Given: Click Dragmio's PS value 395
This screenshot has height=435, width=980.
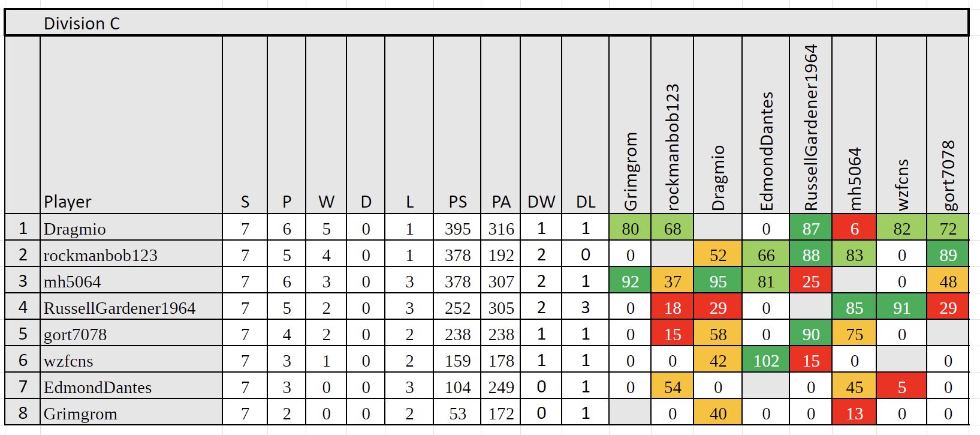Looking at the screenshot, I should pyautogui.click(x=457, y=229).
